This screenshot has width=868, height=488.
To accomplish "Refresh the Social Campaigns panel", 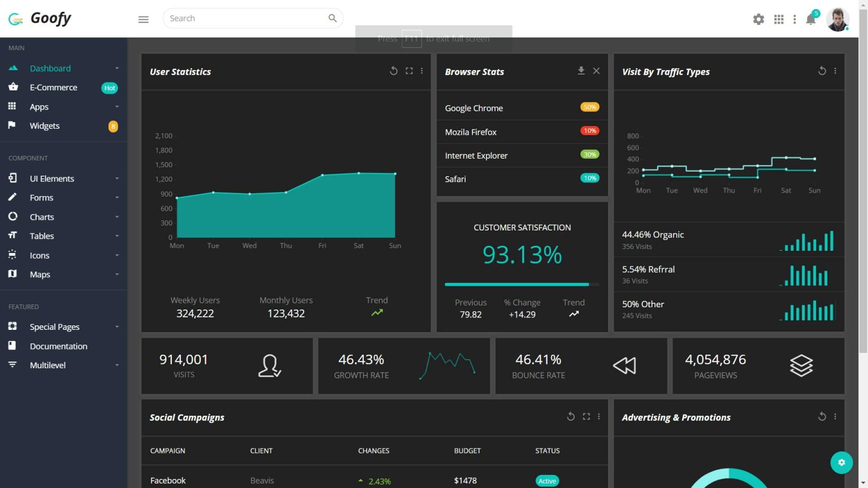I will point(571,416).
